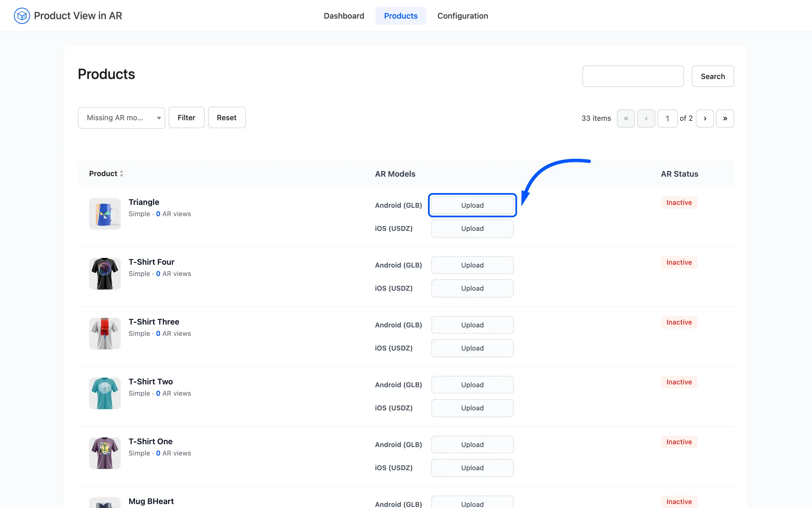Go to next page chevron button
812x508 pixels.
tap(705, 118)
